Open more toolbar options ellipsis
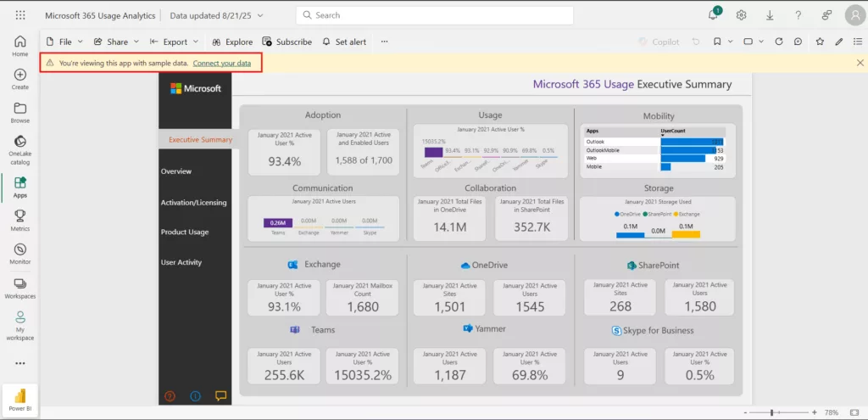 tap(385, 42)
